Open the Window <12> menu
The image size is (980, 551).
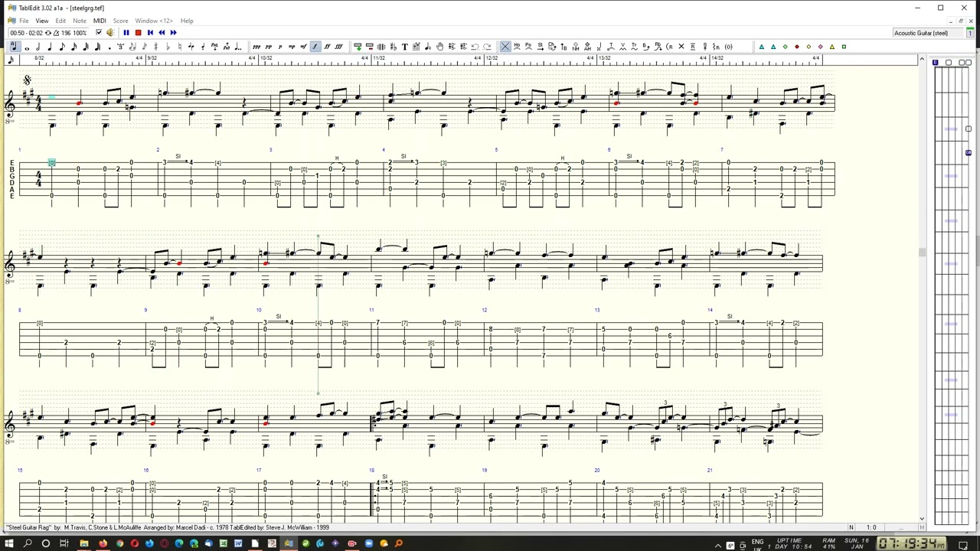[153, 21]
